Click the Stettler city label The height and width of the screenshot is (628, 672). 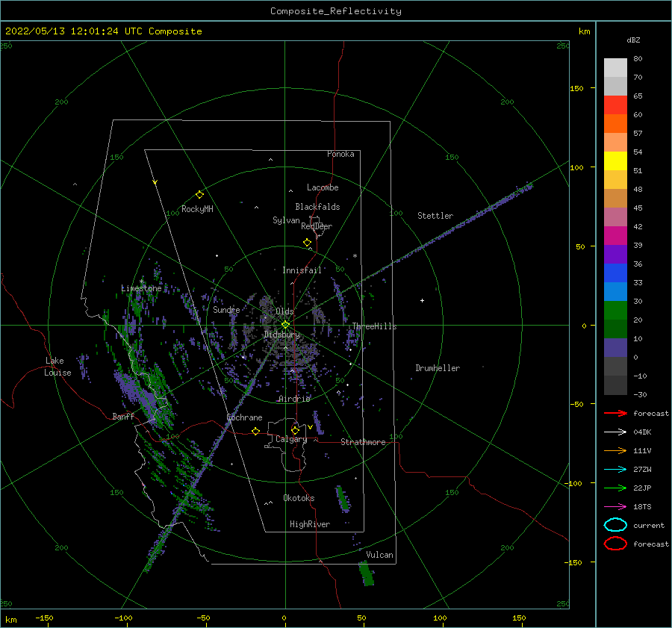(435, 216)
